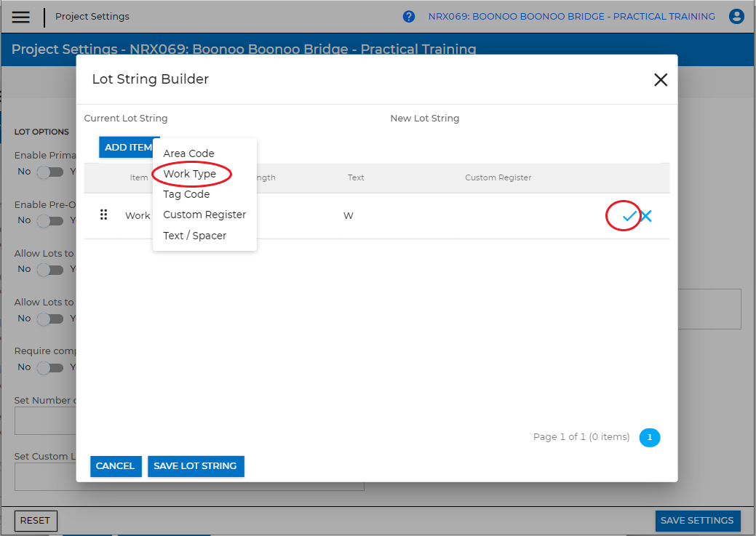Click the Text column header
756x536 pixels.
356,177
